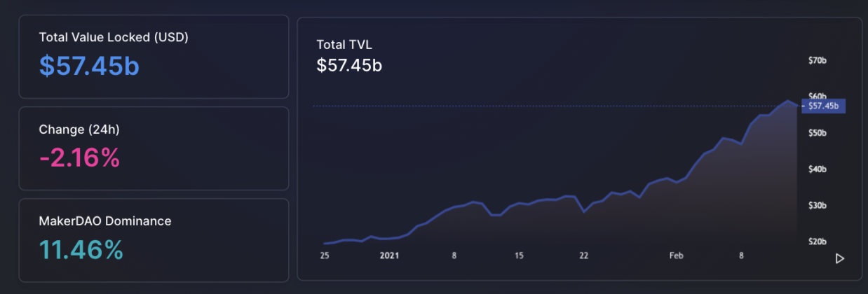Click the $40b y-axis label
868x294 pixels.
(818, 169)
